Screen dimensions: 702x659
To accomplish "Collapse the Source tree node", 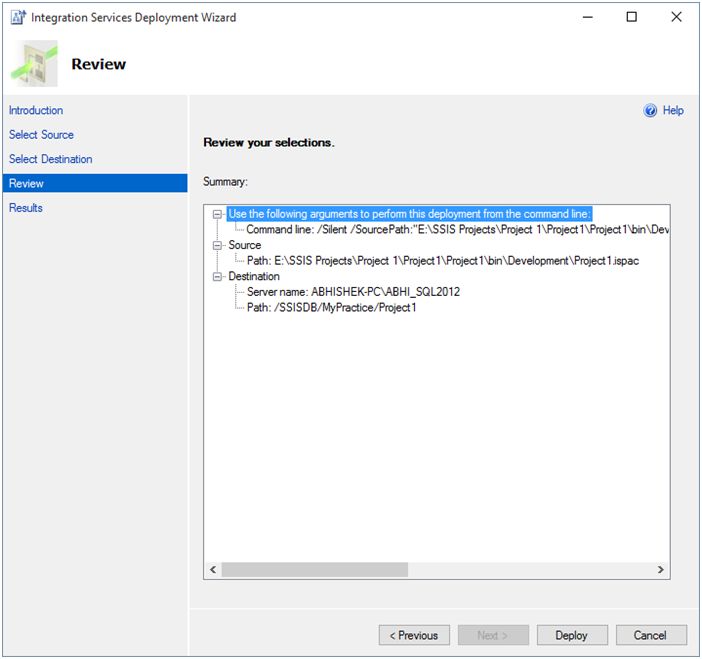I will coord(217,245).
